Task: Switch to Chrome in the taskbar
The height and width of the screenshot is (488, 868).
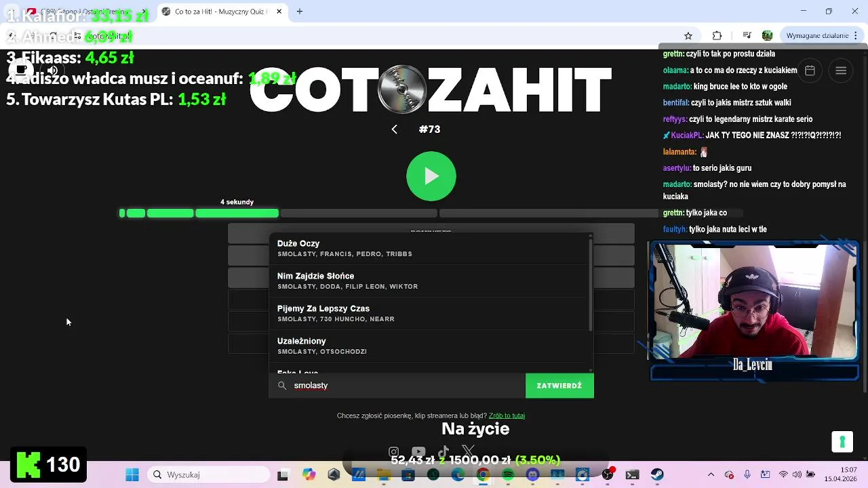Action: (483, 475)
